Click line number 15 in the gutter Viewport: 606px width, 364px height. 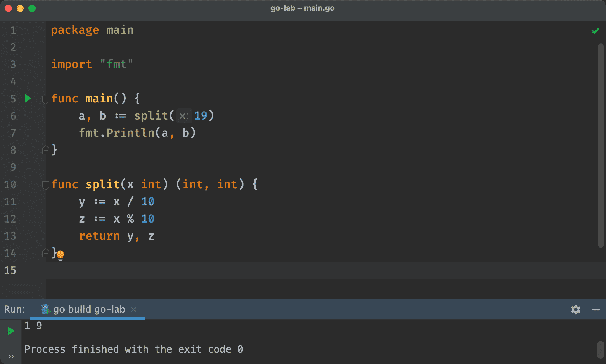(x=10, y=270)
